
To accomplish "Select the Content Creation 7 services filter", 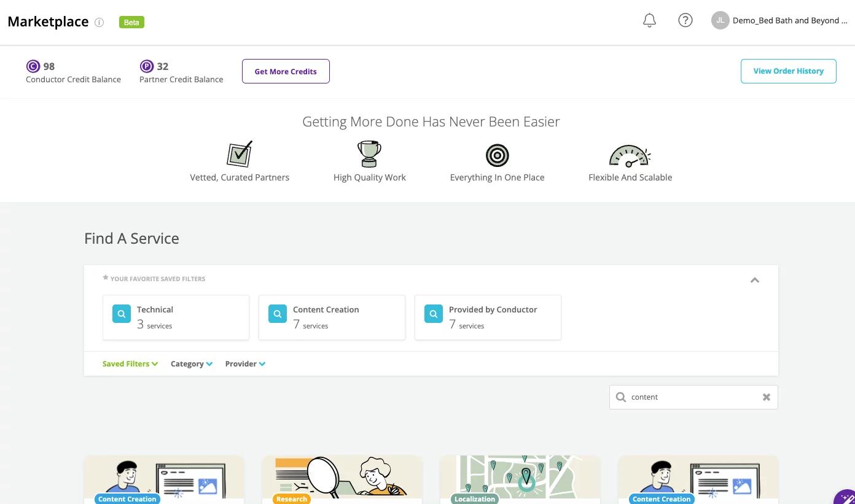I will pyautogui.click(x=332, y=317).
